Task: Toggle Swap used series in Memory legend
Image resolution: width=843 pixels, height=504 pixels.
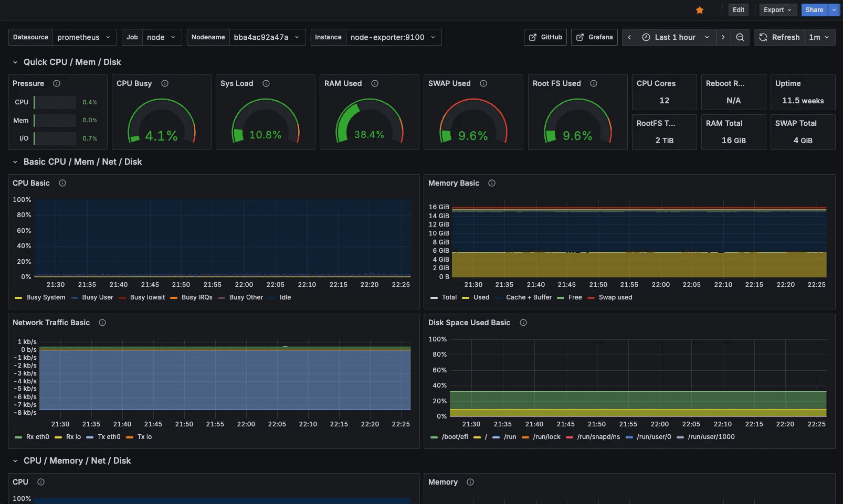Action: (615, 297)
